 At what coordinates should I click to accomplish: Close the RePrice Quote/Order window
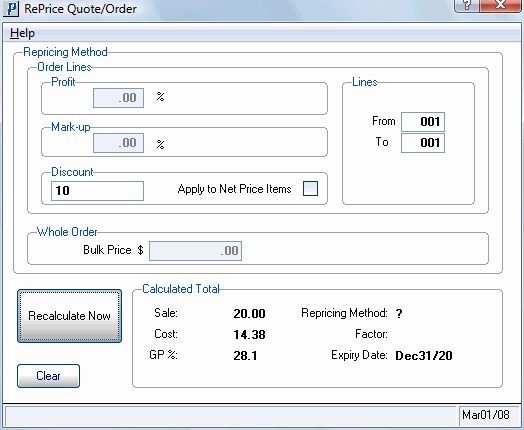click(x=500, y=5)
